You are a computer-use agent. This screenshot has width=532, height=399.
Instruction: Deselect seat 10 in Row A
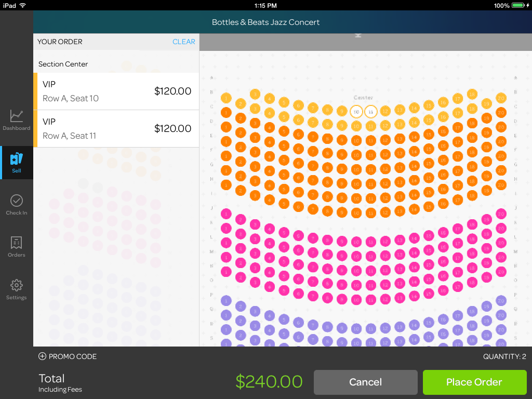pos(357,112)
